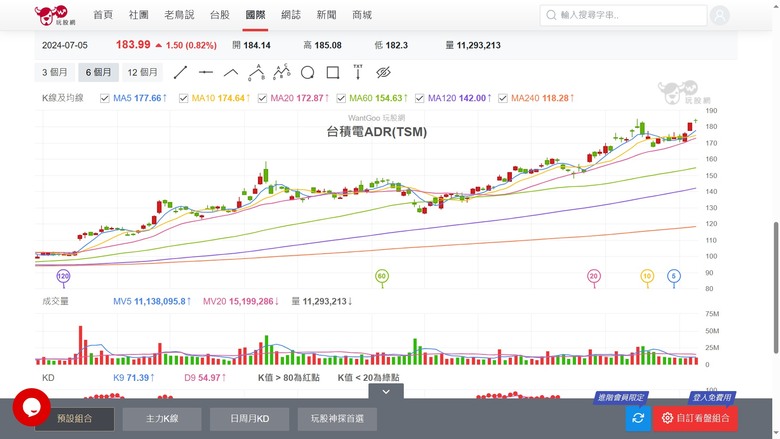780x439 pixels.
Task: Open the 新聞 nav item
Action: 326,15
